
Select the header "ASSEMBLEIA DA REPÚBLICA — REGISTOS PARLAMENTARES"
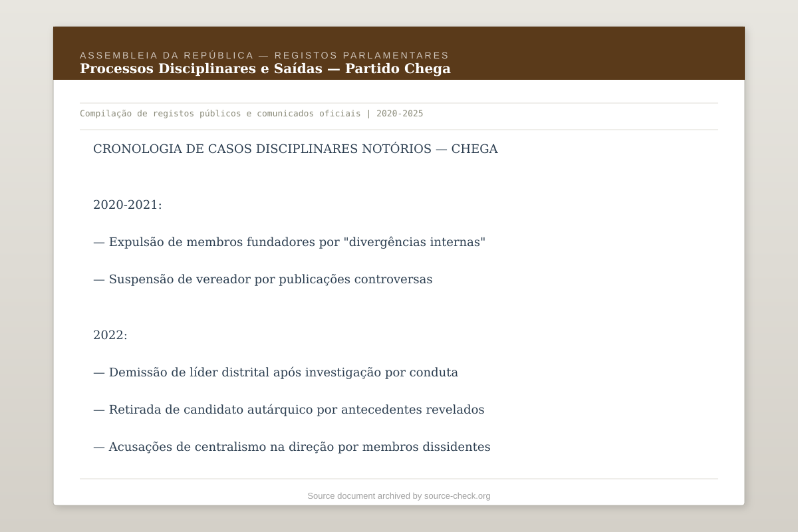265,56
